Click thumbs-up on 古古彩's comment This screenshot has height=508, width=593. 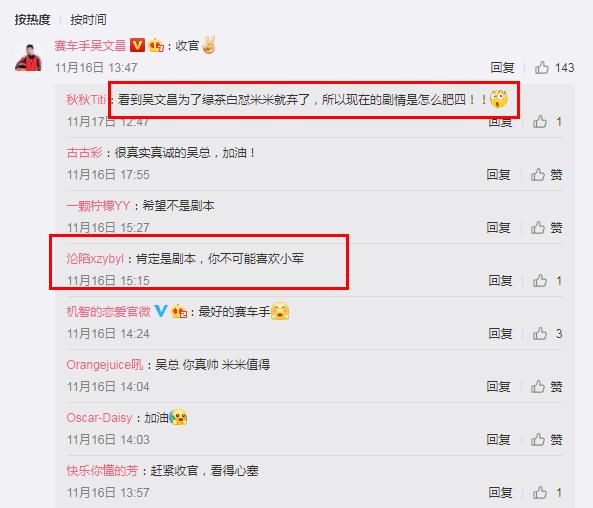[538, 175]
